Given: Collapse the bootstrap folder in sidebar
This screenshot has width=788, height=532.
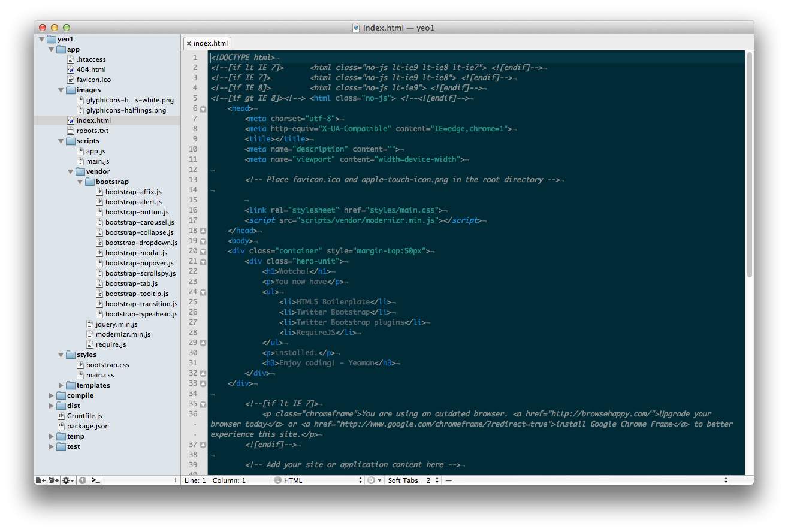Looking at the screenshot, I should (x=80, y=182).
